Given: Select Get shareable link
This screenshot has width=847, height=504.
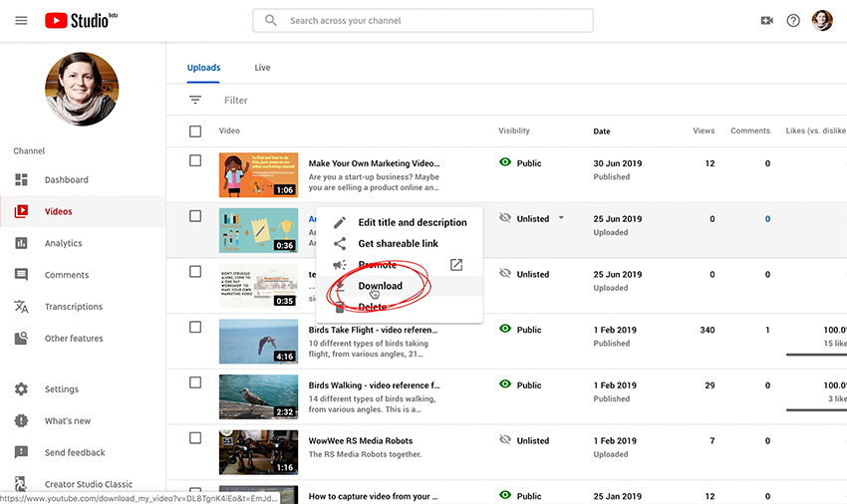Looking at the screenshot, I should point(399,244).
